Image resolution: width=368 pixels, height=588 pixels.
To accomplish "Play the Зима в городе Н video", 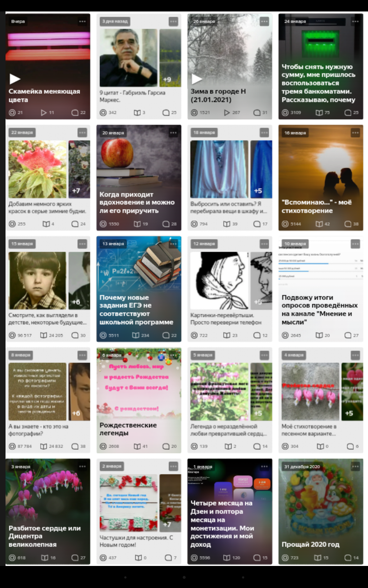I will (197, 79).
